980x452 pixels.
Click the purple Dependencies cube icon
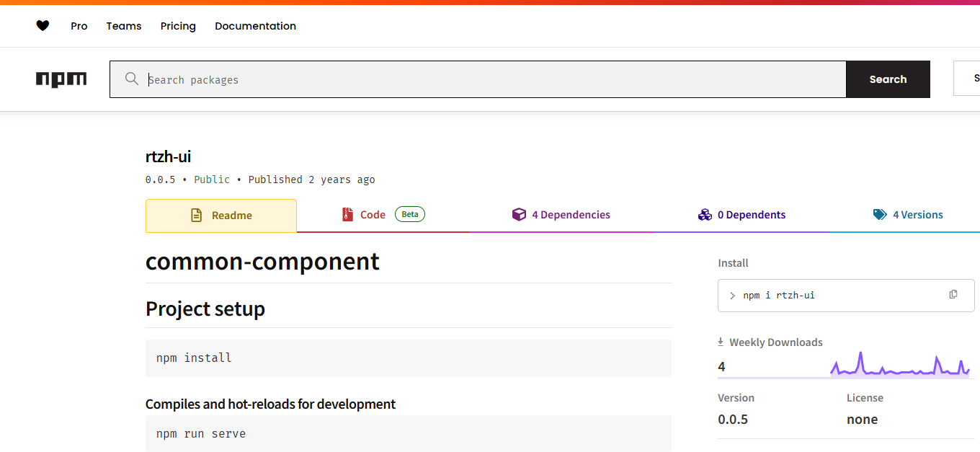pyautogui.click(x=519, y=214)
